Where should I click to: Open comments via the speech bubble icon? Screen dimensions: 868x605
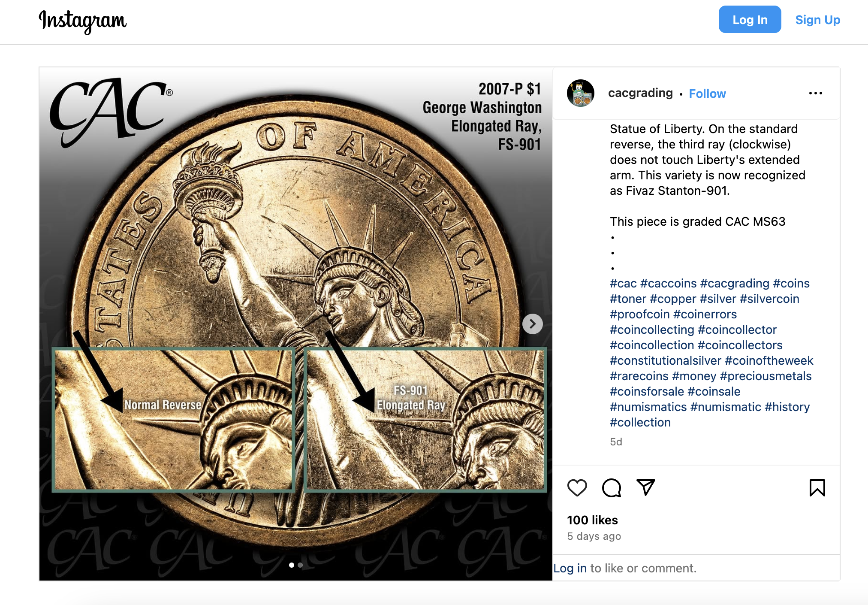[x=611, y=488]
